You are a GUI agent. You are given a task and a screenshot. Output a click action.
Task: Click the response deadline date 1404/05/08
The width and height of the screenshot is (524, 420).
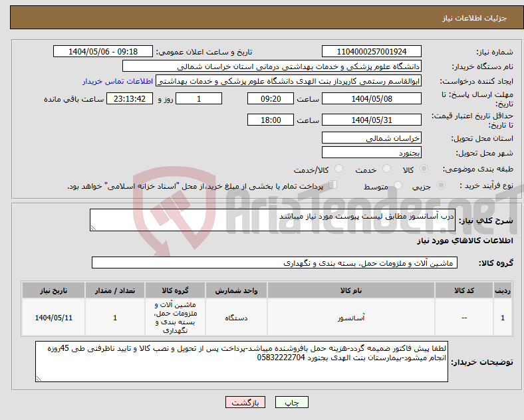(371, 98)
